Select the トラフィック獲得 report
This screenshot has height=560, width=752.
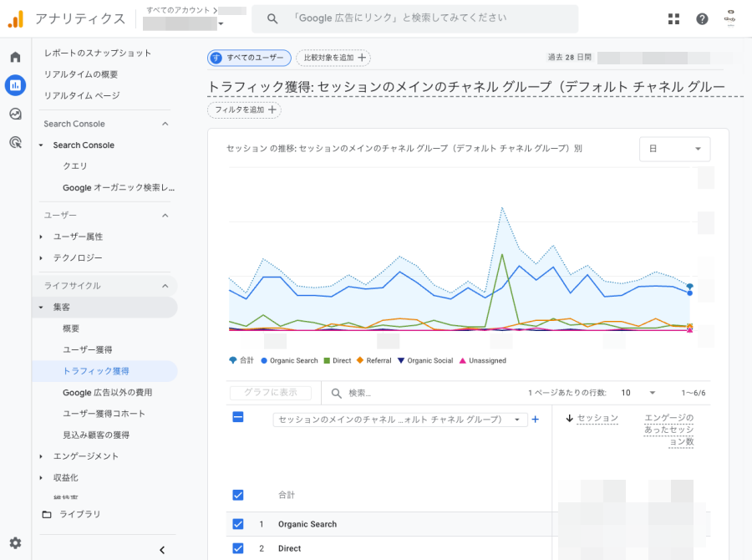96,371
